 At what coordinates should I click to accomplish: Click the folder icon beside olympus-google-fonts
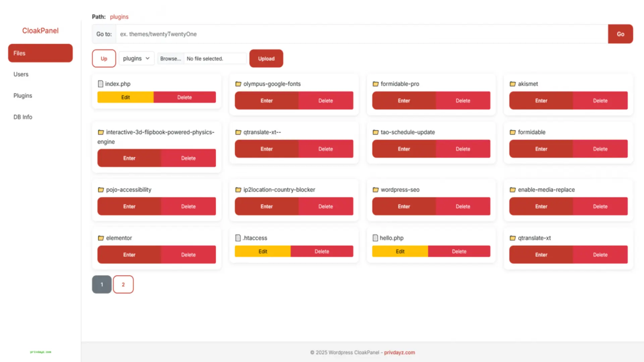[x=238, y=84]
